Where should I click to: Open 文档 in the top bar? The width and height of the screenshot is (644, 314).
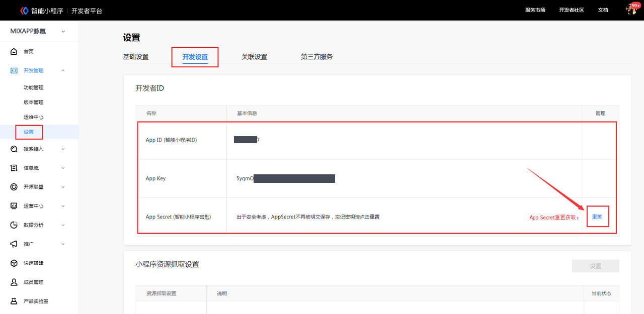click(603, 10)
